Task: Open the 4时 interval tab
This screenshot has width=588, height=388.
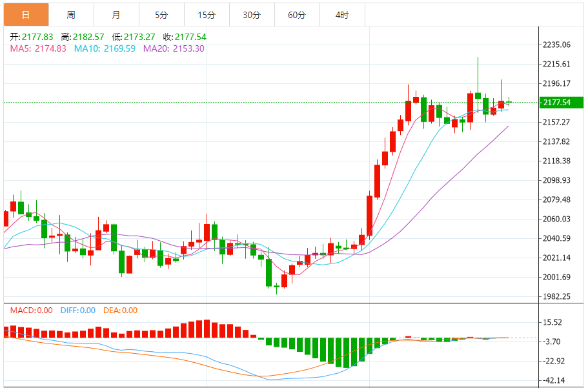Action: pos(342,15)
